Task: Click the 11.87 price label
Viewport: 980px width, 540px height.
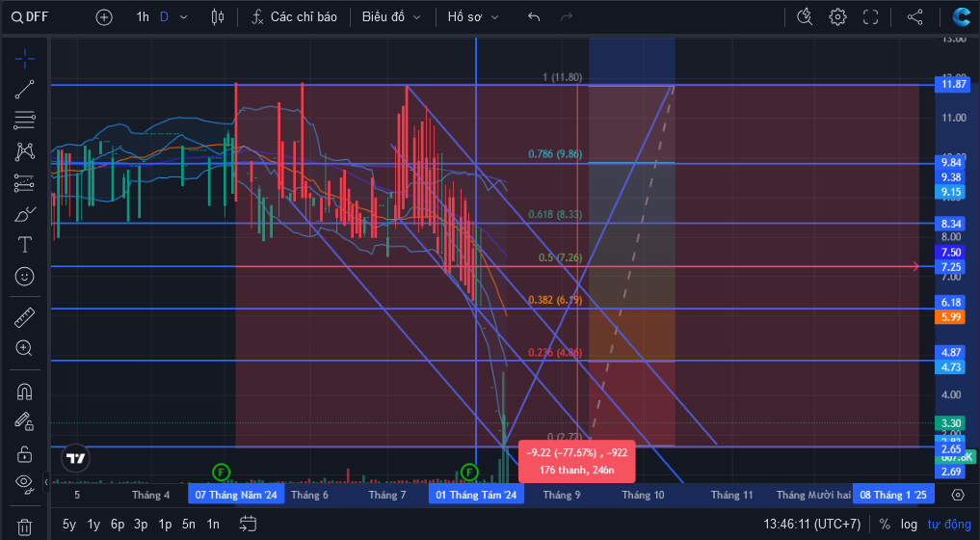Action: click(952, 84)
